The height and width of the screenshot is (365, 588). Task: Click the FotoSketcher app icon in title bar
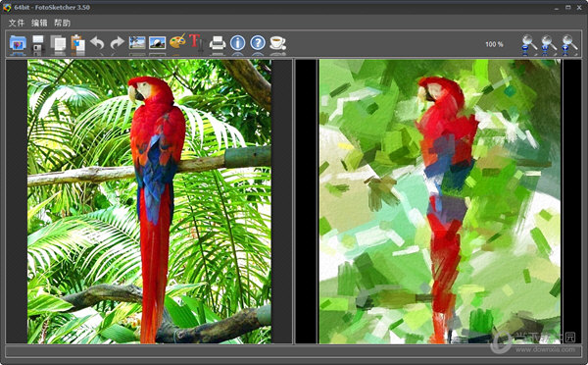tap(7, 7)
